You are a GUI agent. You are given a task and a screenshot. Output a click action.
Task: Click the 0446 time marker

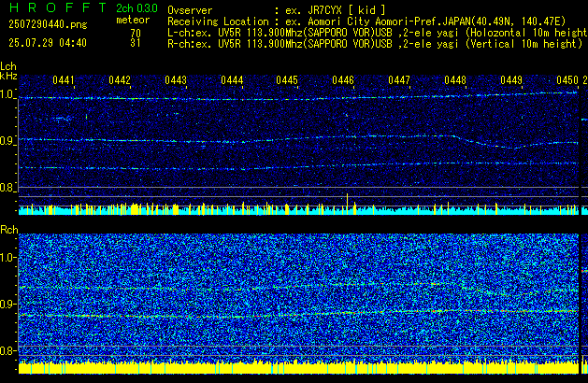tap(343, 80)
